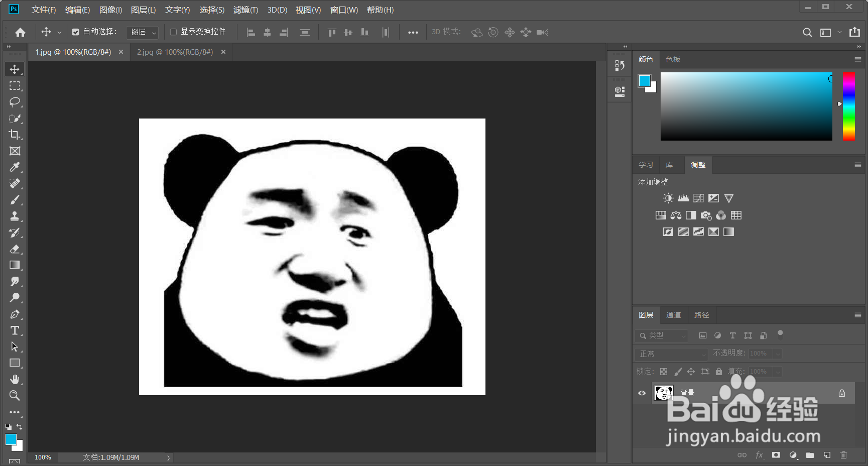Select the Dodge tool
This screenshot has height=466, width=868.
(15, 298)
